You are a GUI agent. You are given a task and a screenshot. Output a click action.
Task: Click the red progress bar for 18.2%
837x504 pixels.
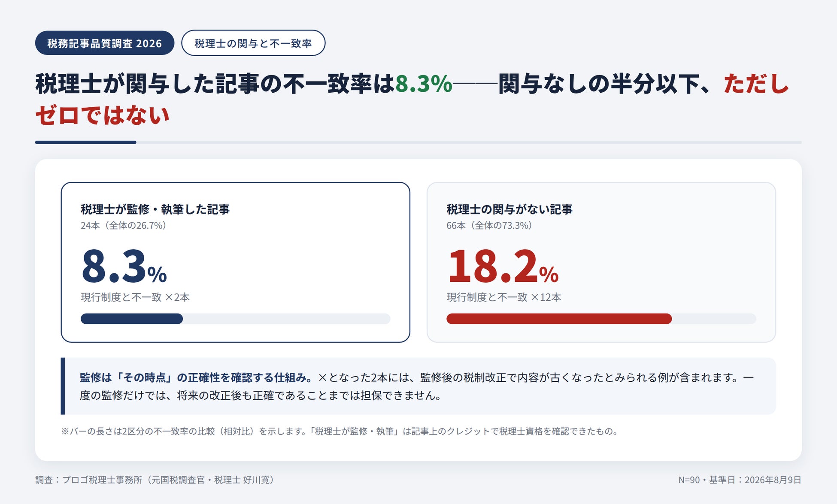(x=559, y=319)
